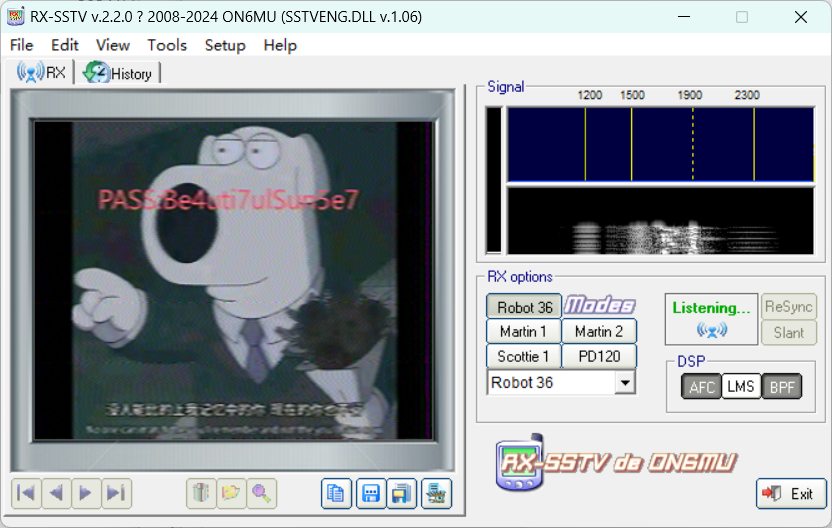
Task: Select the Martin 1 mode button
Action: click(524, 332)
